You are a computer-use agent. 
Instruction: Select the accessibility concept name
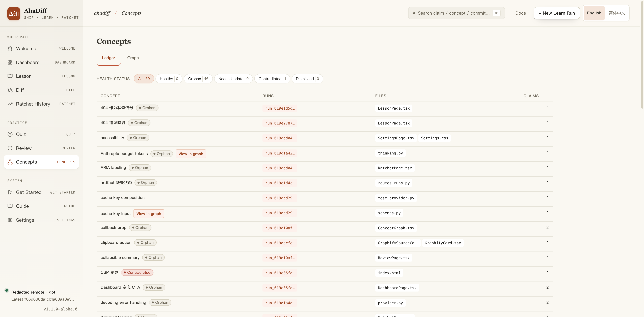point(112,138)
